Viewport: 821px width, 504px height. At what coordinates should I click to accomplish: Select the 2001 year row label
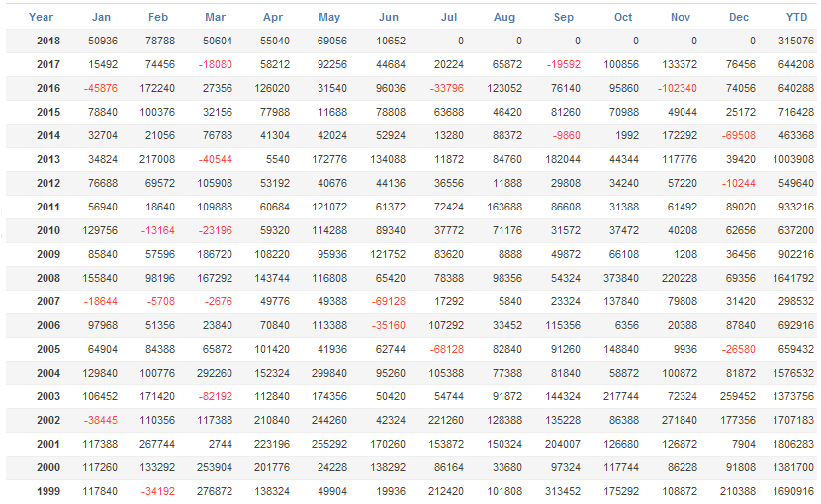pos(48,444)
